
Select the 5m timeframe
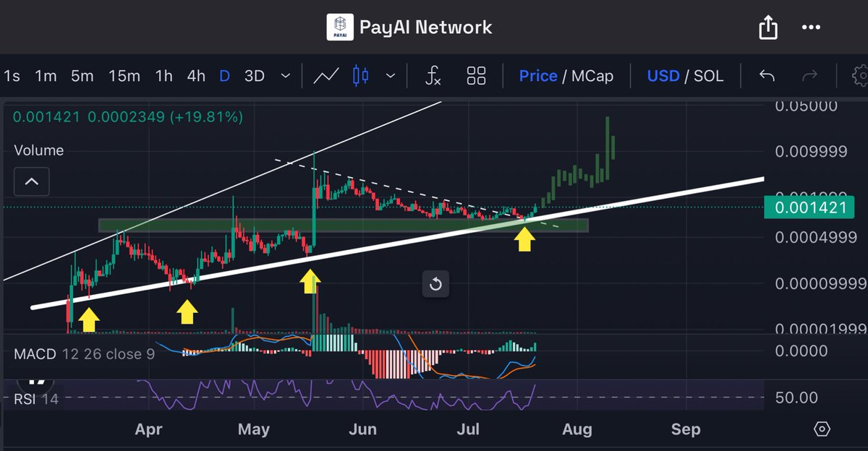pos(82,76)
